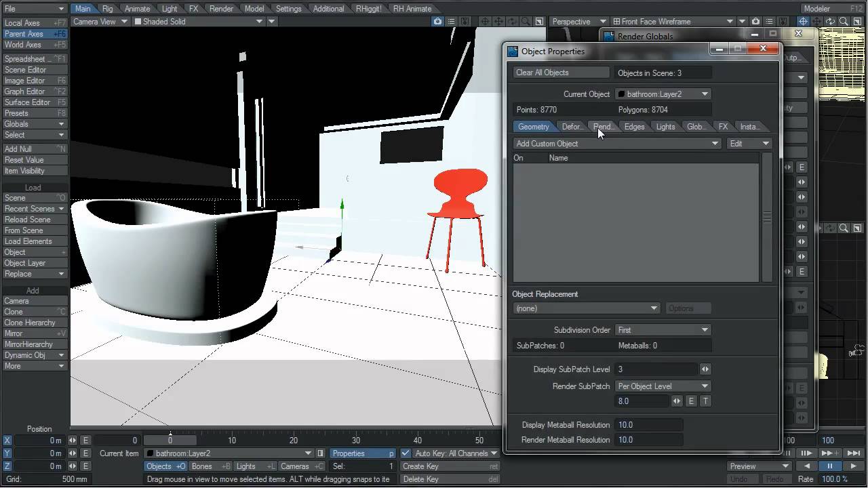Jump to the last frame
Screen dimensions: 868x488
pyautogui.click(x=854, y=453)
